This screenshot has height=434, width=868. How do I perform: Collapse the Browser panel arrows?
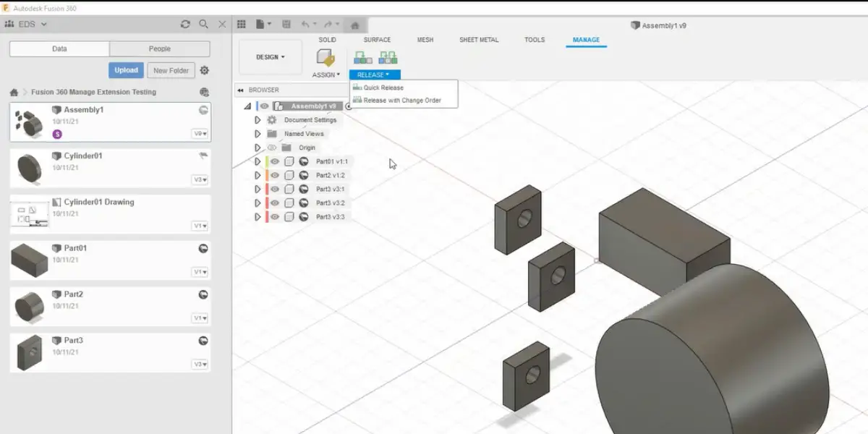click(x=240, y=90)
